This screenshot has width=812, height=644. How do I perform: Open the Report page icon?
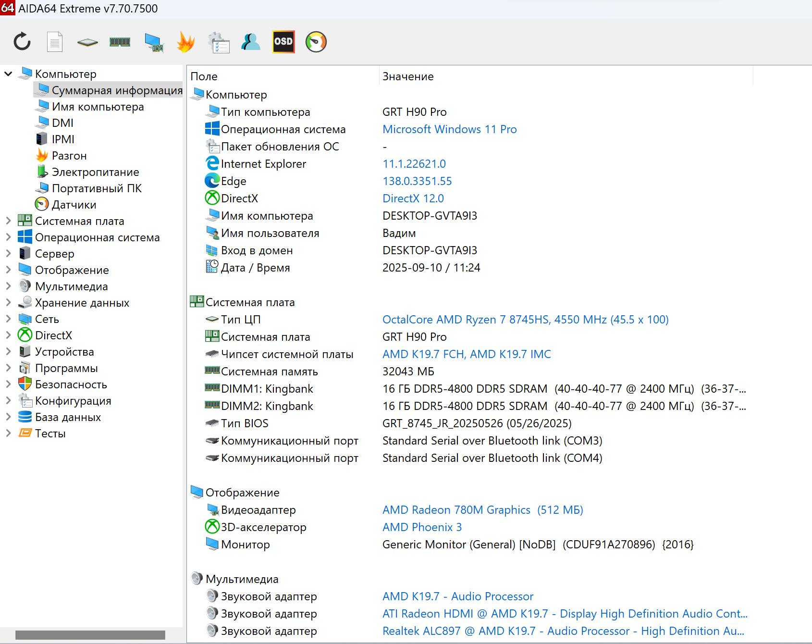pos(55,42)
